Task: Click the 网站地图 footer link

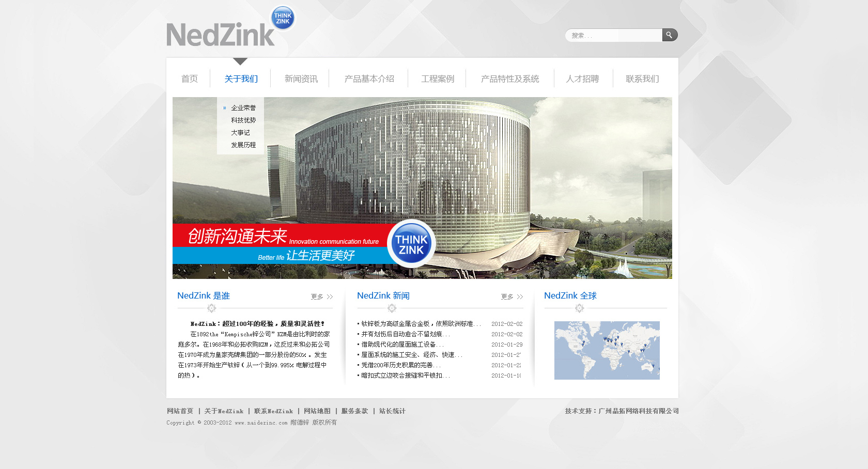Action: [x=317, y=411]
